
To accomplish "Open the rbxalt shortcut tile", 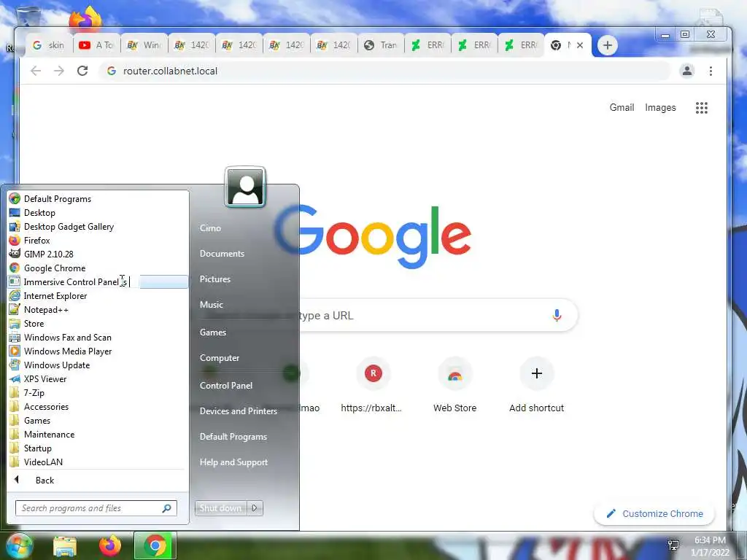I will pos(371,385).
